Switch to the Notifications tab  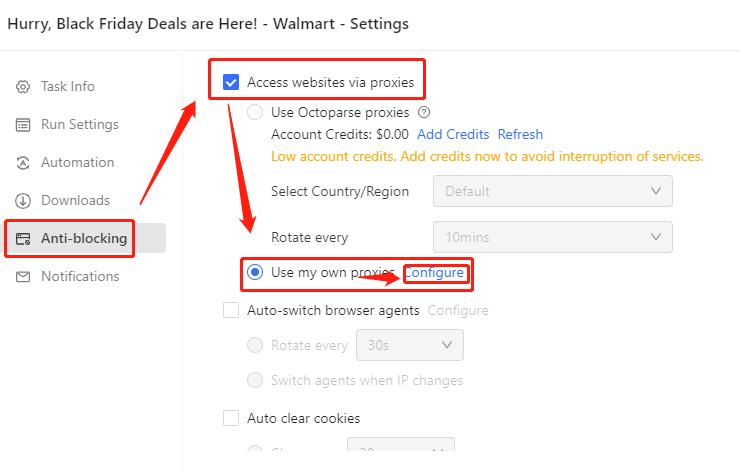click(79, 277)
